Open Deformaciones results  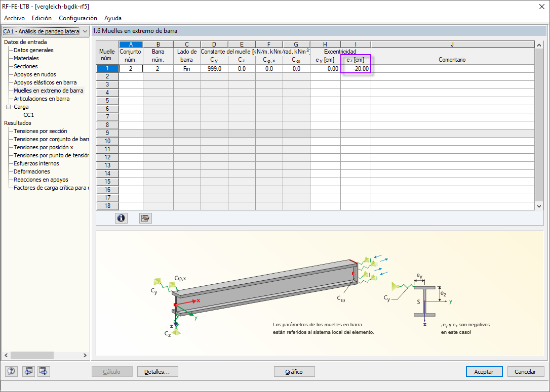point(32,171)
